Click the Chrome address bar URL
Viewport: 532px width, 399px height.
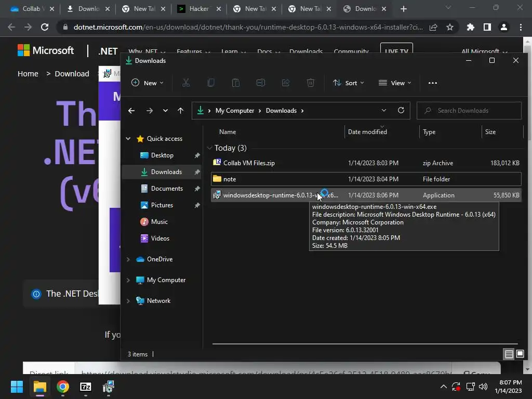click(x=248, y=27)
